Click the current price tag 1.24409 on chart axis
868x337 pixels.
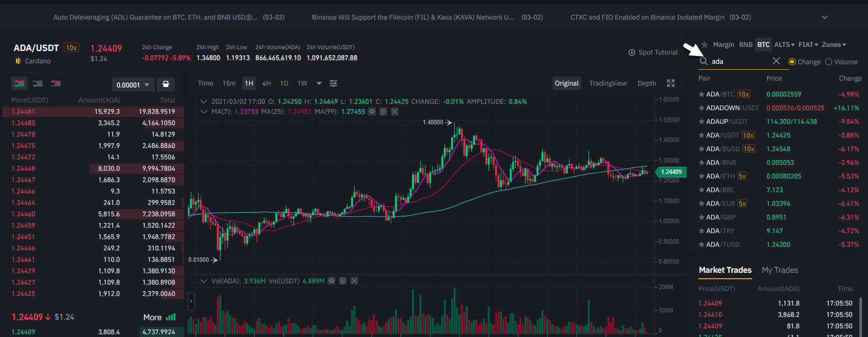tap(671, 172)
